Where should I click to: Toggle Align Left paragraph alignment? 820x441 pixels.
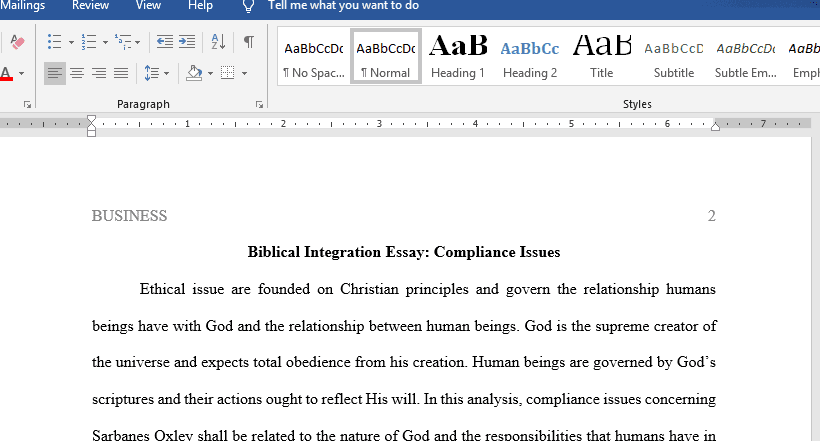click(x=54, y=73)
